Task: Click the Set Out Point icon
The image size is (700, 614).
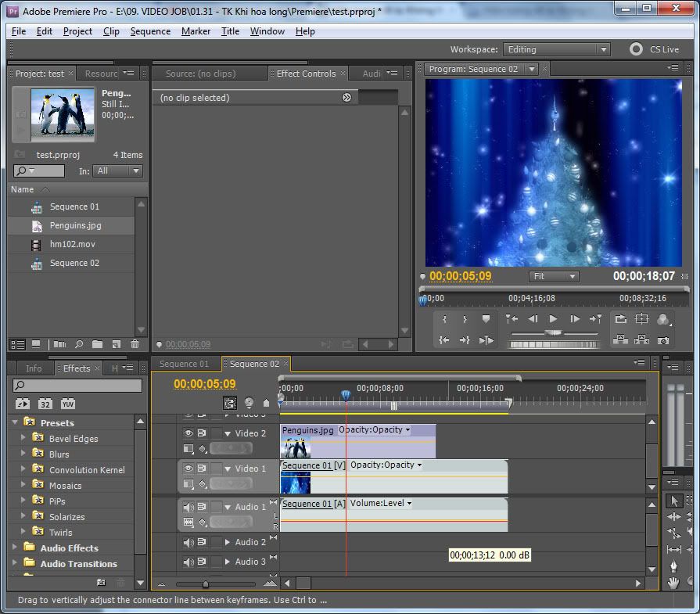Action: pos(465,319)
